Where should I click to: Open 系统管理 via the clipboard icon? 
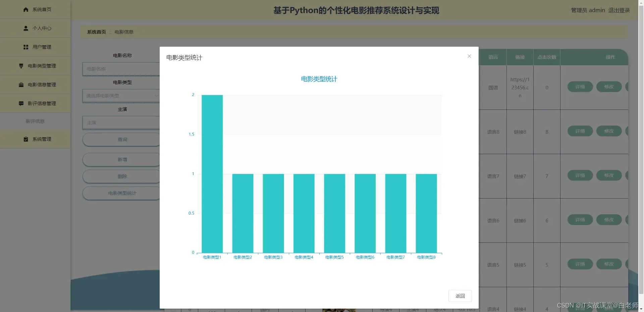[x=25, y=139]
